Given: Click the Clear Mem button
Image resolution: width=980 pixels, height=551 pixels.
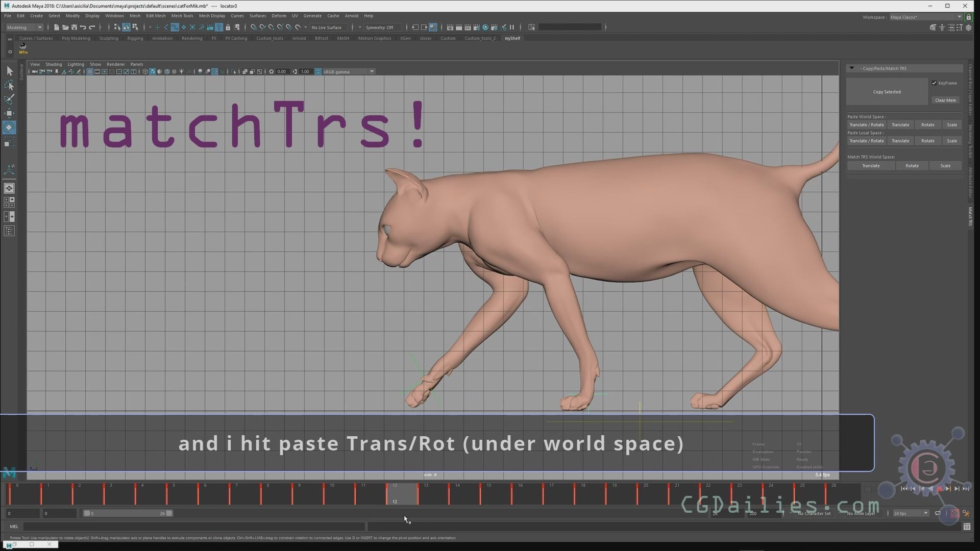Looking at the screenshot, I should pyautogui.click(x=945, y=100).
